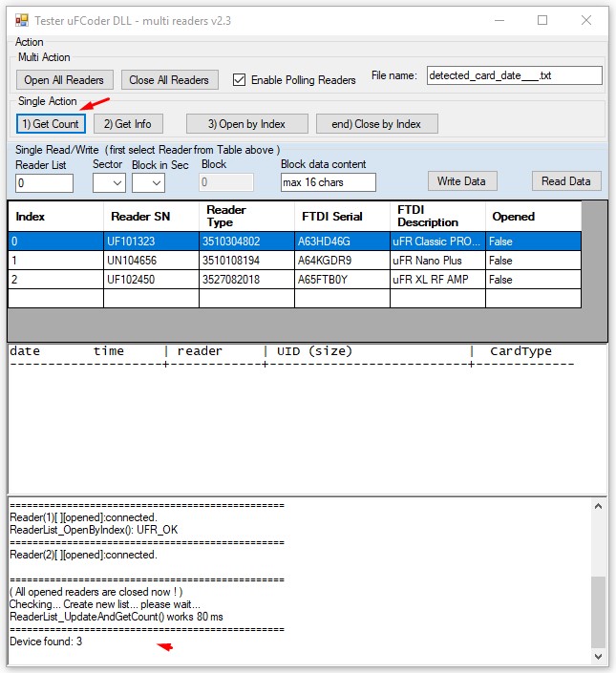The height and width of the screenshot is (673, 616).
Task: Click Opened False cell for UF102450 row
Action: (533, 280)
